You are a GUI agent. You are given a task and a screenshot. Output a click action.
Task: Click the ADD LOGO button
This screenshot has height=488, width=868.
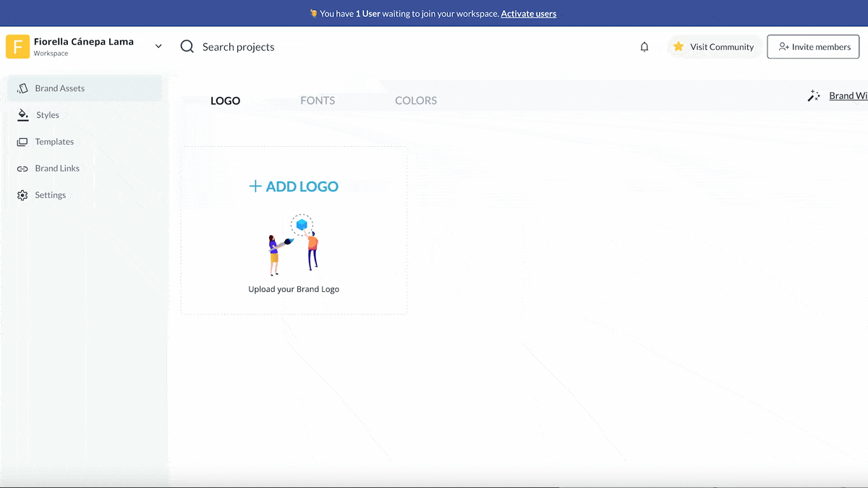(294, 187)
